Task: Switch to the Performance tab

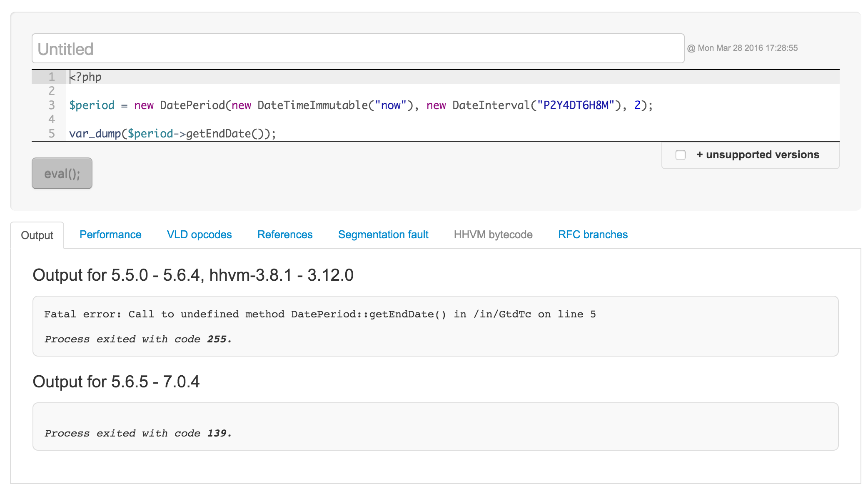Action: [110, 235]
